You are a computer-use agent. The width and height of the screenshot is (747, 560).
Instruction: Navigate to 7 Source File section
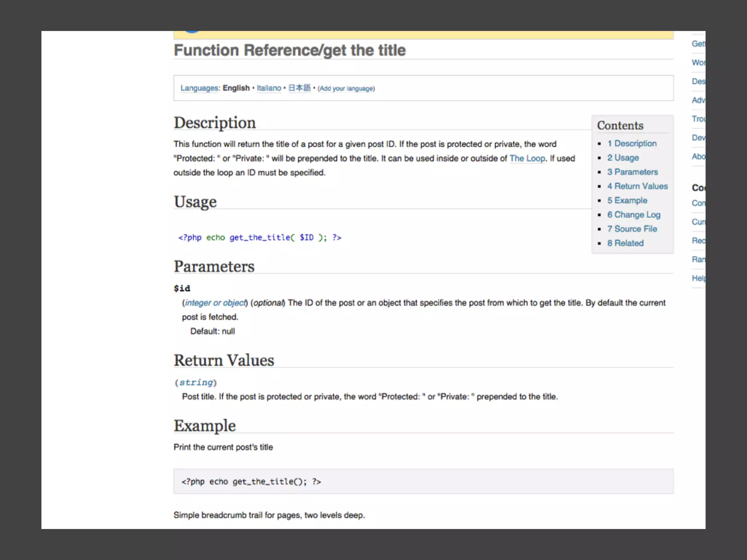click(632, 229)
